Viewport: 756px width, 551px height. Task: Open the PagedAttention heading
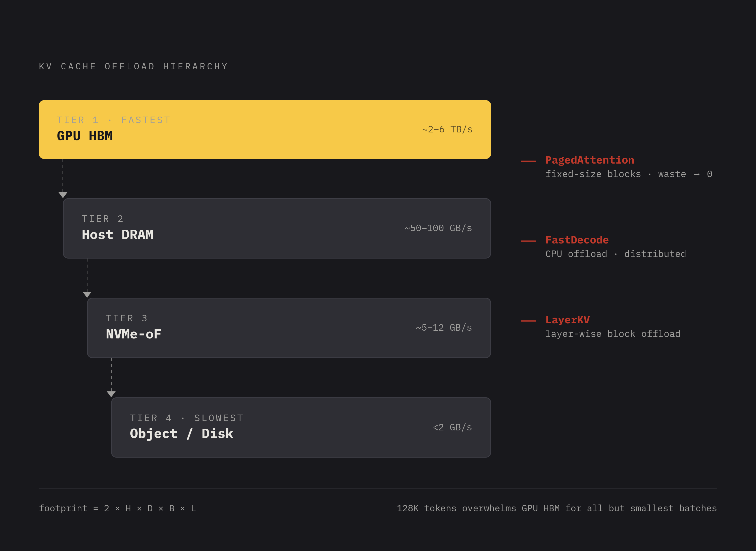click(590, 160)
